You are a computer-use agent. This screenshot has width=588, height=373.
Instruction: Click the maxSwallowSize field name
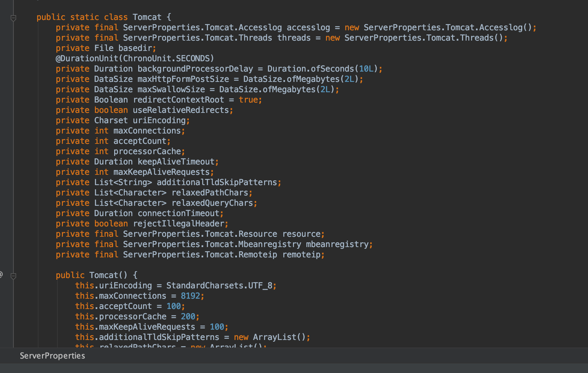171,89
